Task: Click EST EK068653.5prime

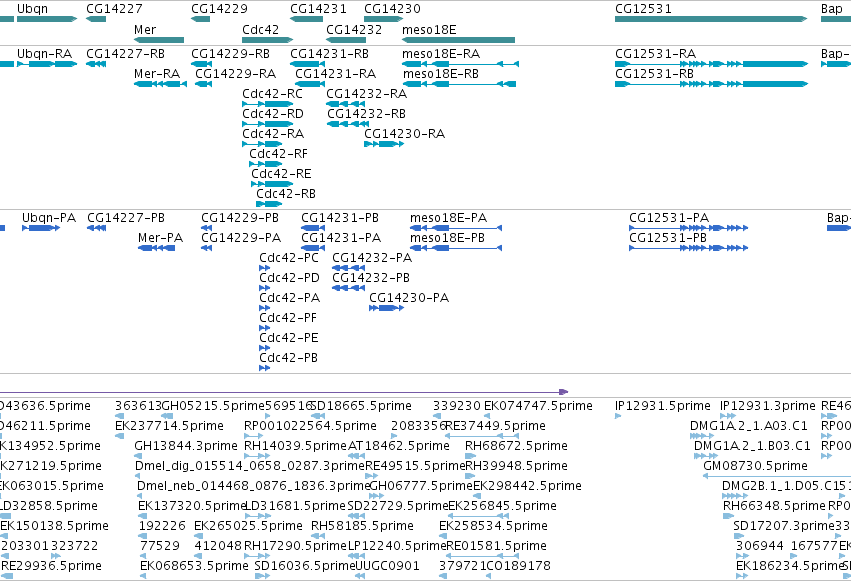Action: point(194,566)
